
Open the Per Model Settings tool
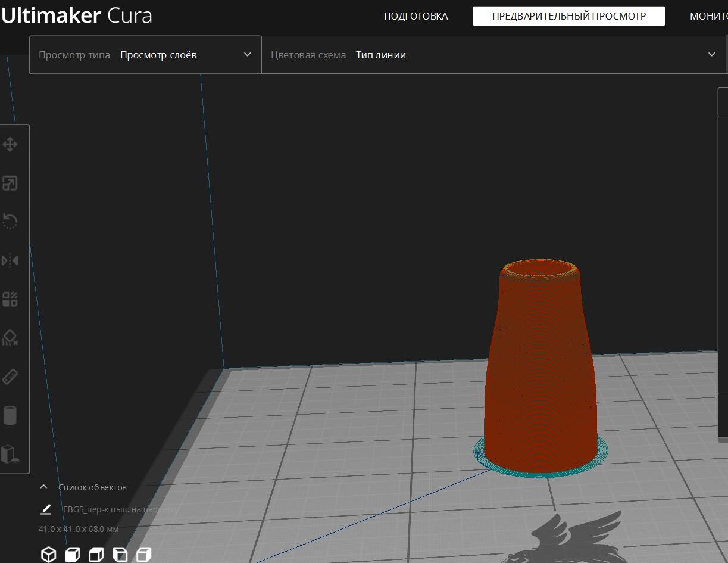(10, 299)
